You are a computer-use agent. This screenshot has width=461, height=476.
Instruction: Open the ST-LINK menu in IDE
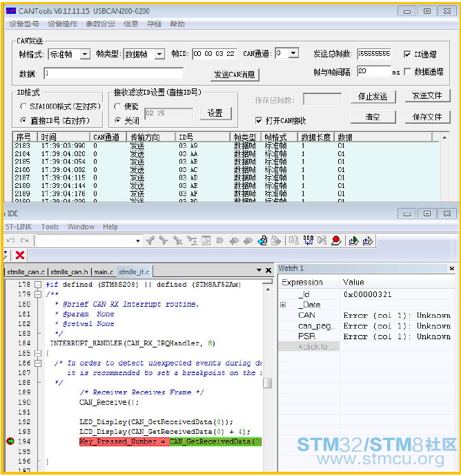point(19,227)
